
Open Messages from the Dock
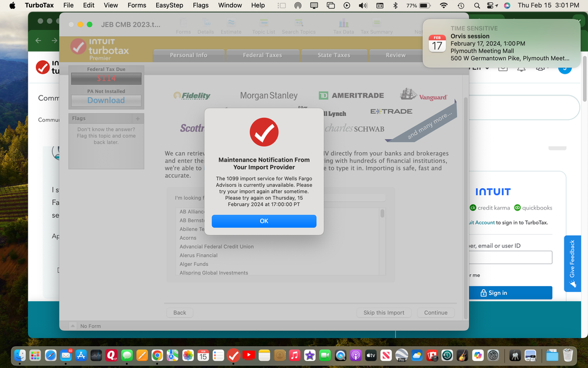pos(127,355)
